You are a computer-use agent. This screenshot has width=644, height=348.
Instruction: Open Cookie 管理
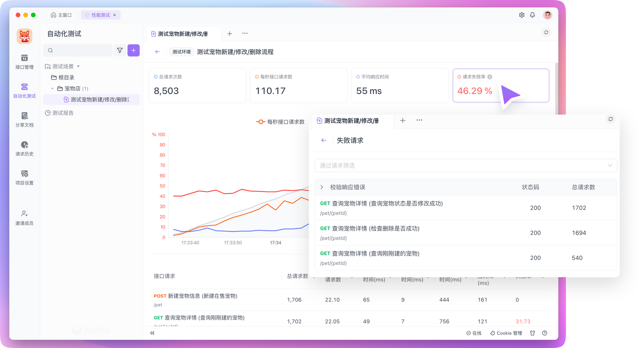[x=506, y=333]
